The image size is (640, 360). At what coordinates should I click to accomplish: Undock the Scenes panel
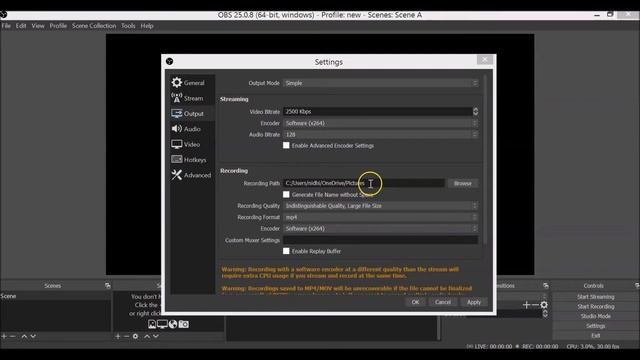[108, 286]
